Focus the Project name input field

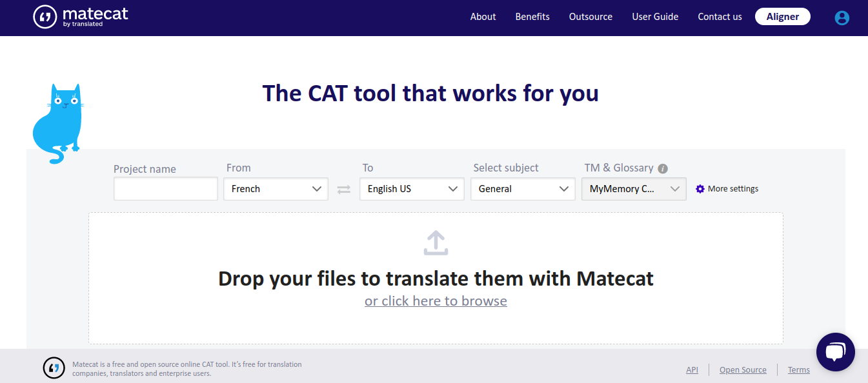click(166, 189)
